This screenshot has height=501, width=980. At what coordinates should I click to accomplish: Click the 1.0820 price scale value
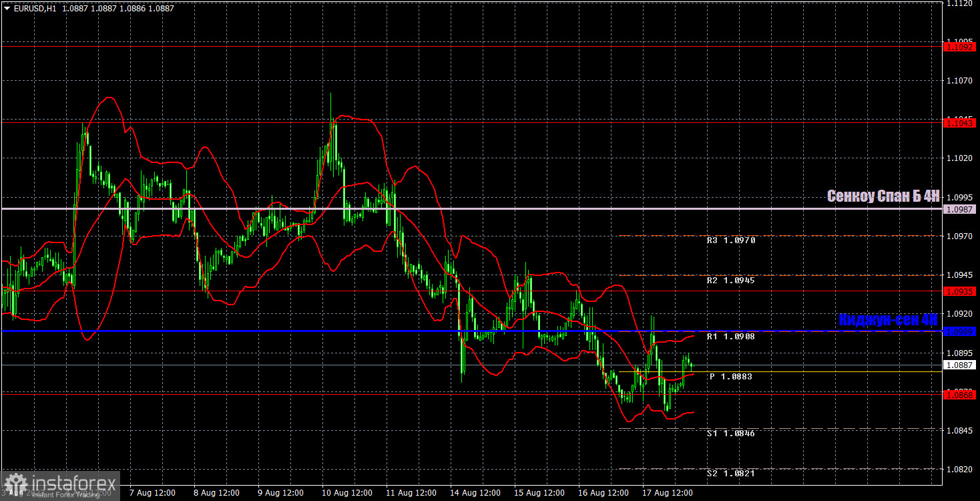tap(960, 469)
